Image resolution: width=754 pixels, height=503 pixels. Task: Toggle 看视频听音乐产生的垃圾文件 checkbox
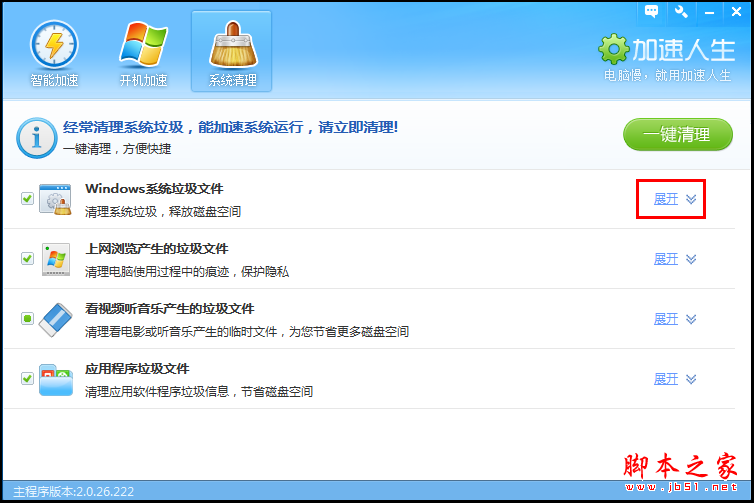[x=27, y=318]
